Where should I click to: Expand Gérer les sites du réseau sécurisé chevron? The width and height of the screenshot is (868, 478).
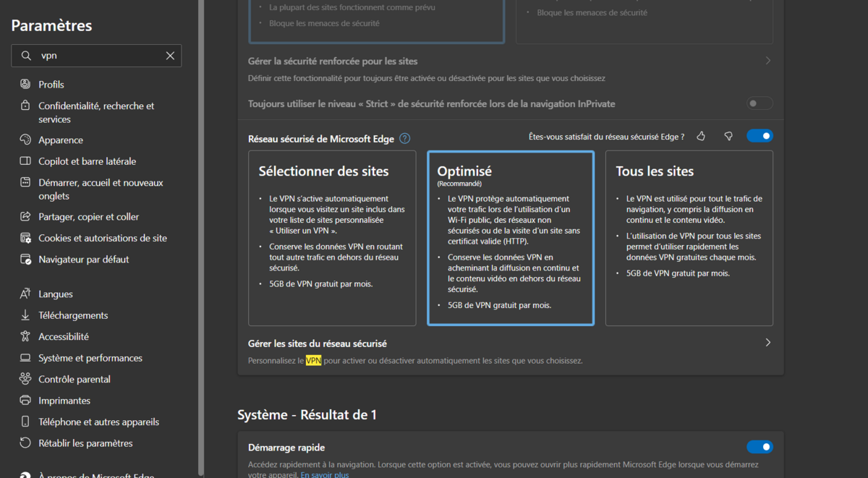pyautogui.click(x=768, y=343)
